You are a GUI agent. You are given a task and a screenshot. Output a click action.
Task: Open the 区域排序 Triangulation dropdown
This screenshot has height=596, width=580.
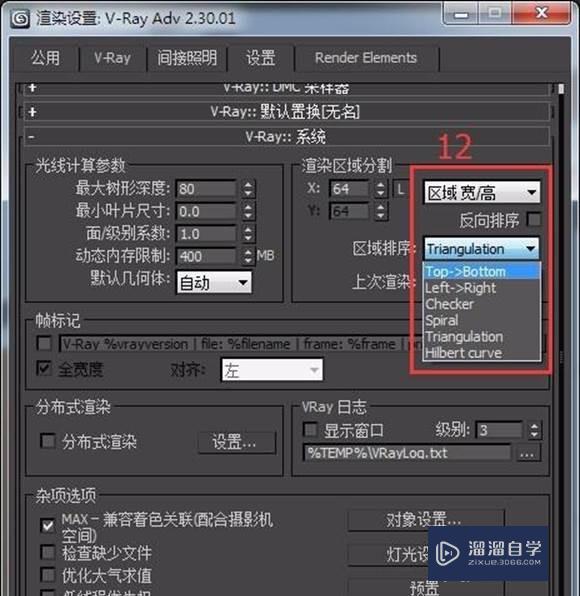tap(482, 249)
